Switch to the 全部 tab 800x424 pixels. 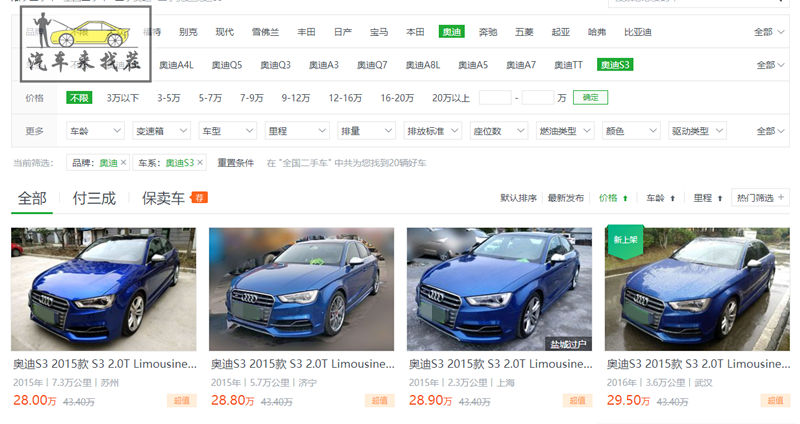(x=32, y=198)
